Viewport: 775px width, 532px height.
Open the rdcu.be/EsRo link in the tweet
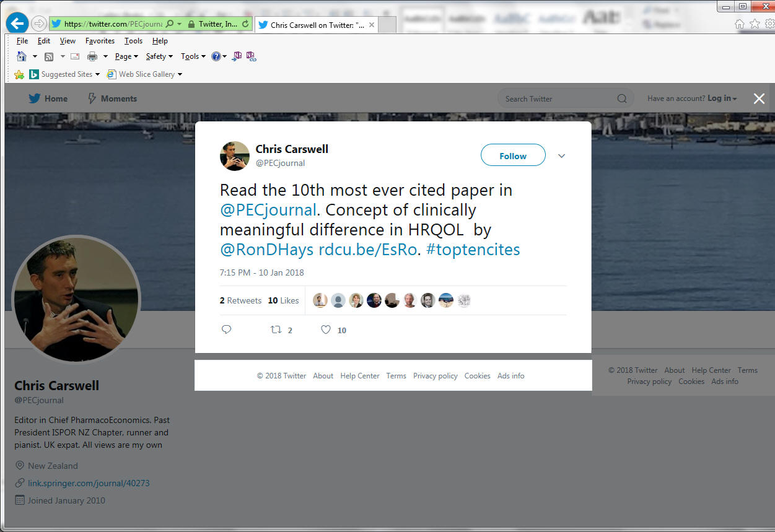point(369,250)
